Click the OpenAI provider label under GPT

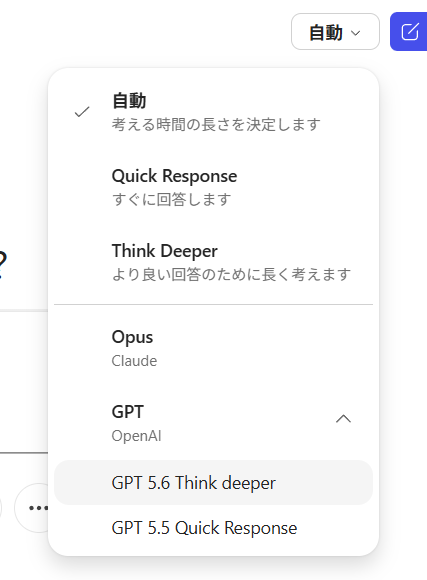tap(137, 436)
